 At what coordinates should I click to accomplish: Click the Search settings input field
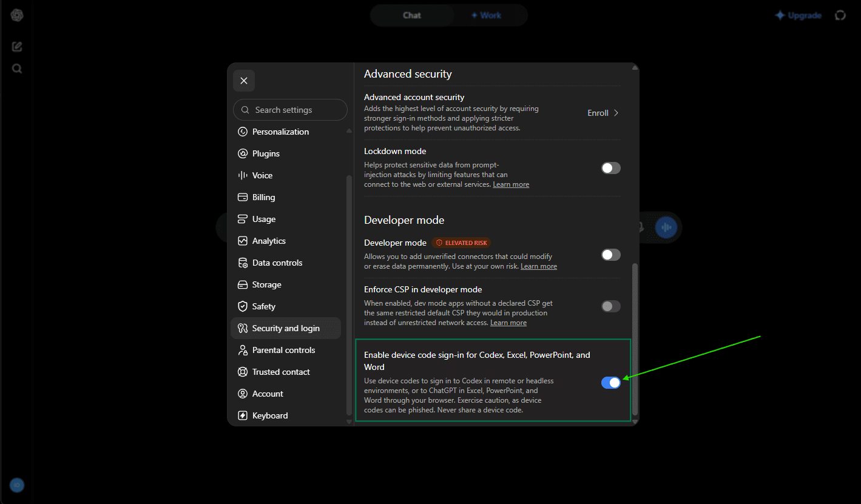[x=290, y=110]
